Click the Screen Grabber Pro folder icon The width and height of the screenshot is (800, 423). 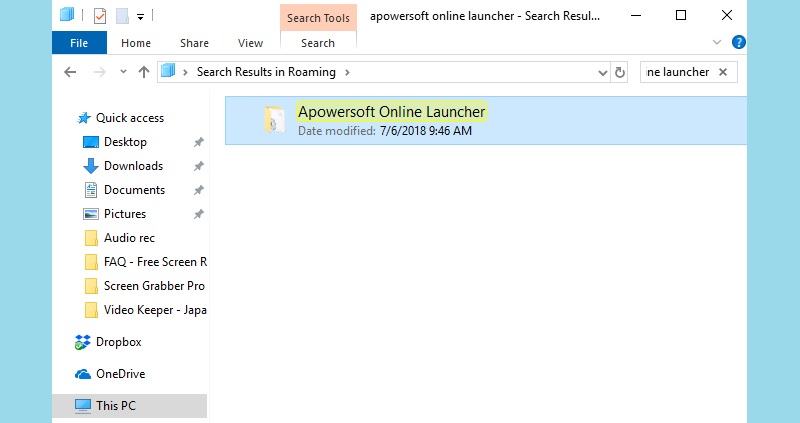pyautogui.click(x=91, y=286)
